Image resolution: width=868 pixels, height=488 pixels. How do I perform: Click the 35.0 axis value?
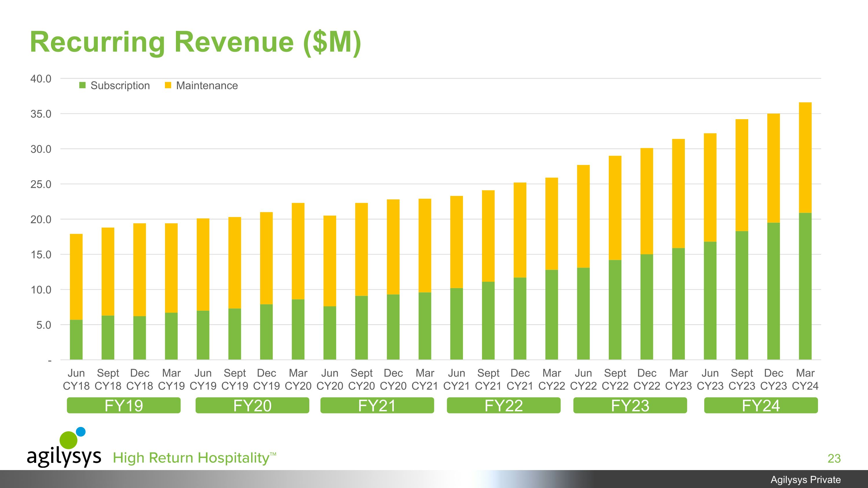click(x=41, y=114)
